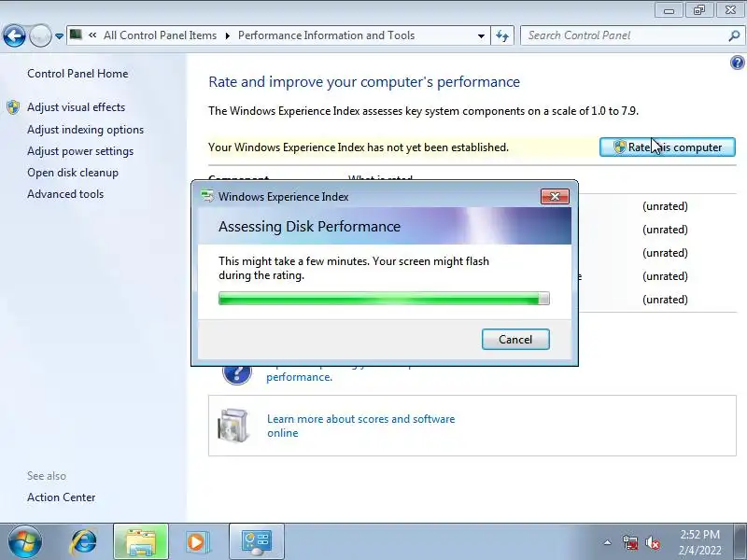Open Action Center link
The width and height of the screenshot is (747, 560).
[62, 497]
